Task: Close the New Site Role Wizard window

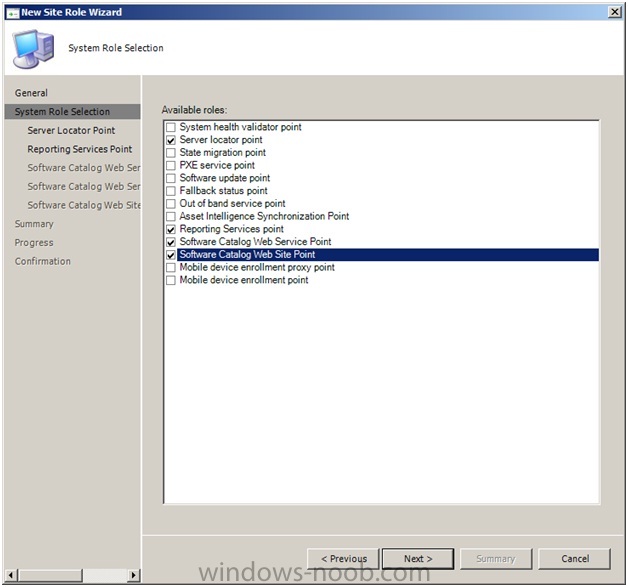Action: 614,12
